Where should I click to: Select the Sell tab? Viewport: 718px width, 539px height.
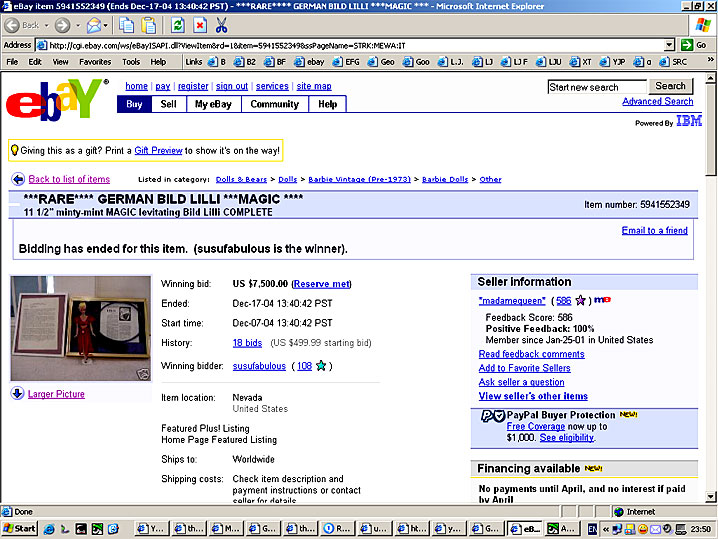pyautogui.click(x=169, y=104)
